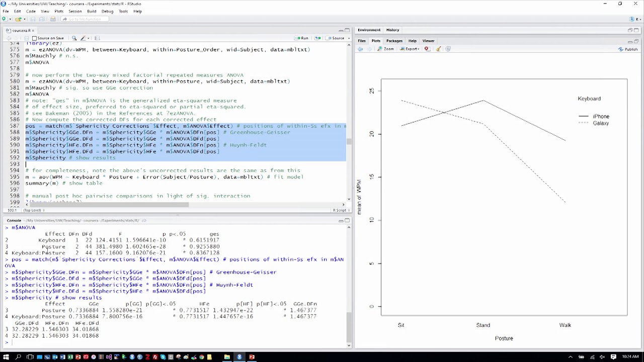Maximize the source editor pane

[x=347, y=30]
